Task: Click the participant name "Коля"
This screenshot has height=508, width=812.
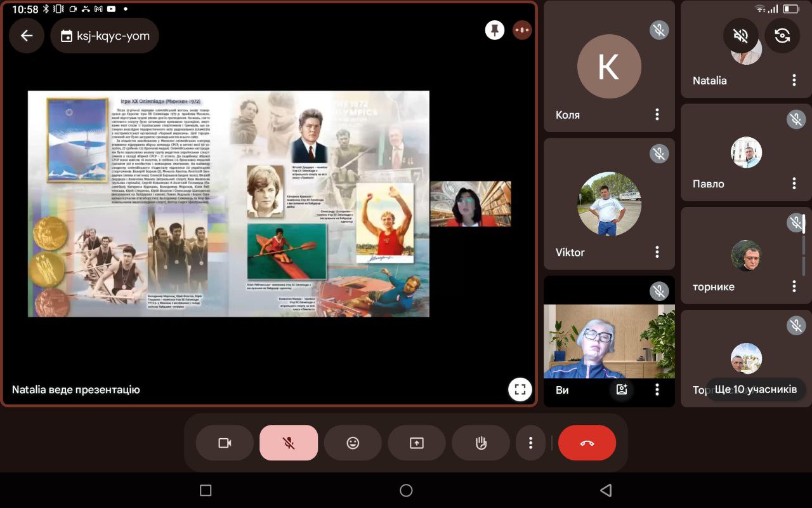Action: tap(568, 115)
